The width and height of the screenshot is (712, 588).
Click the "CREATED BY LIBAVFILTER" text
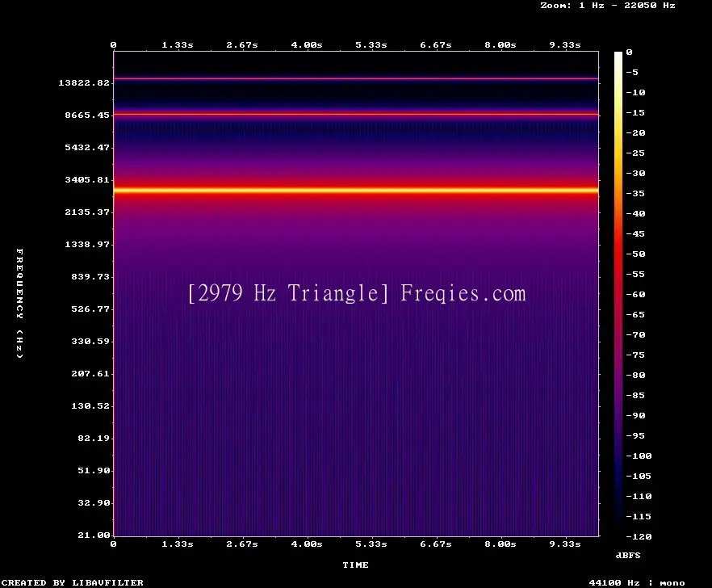point(72,582)
